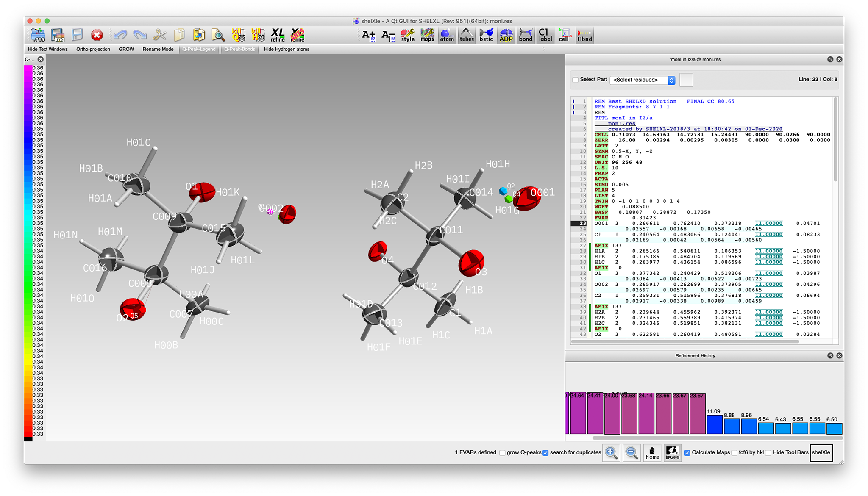Click the ANIS refine icon

click(x=298, y=35)
